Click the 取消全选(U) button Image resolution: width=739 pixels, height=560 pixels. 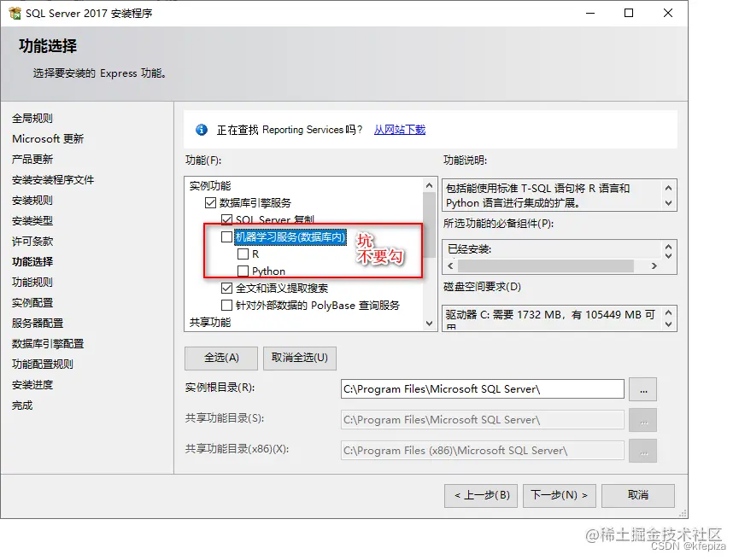(299, 358)
